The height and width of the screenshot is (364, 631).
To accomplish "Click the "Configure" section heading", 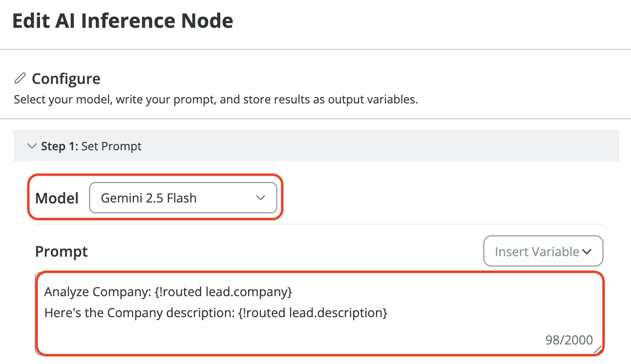I will pos(66,79).
